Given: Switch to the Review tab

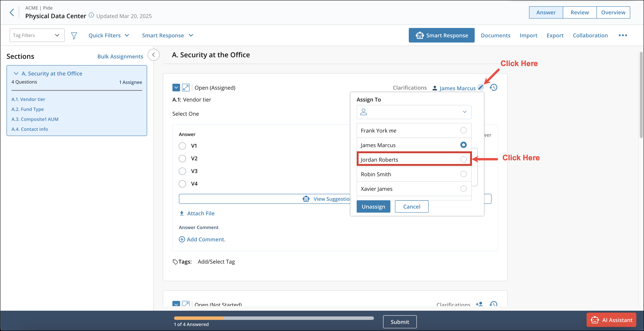Looking at the screenshot, I should click(x=579, y=12).
